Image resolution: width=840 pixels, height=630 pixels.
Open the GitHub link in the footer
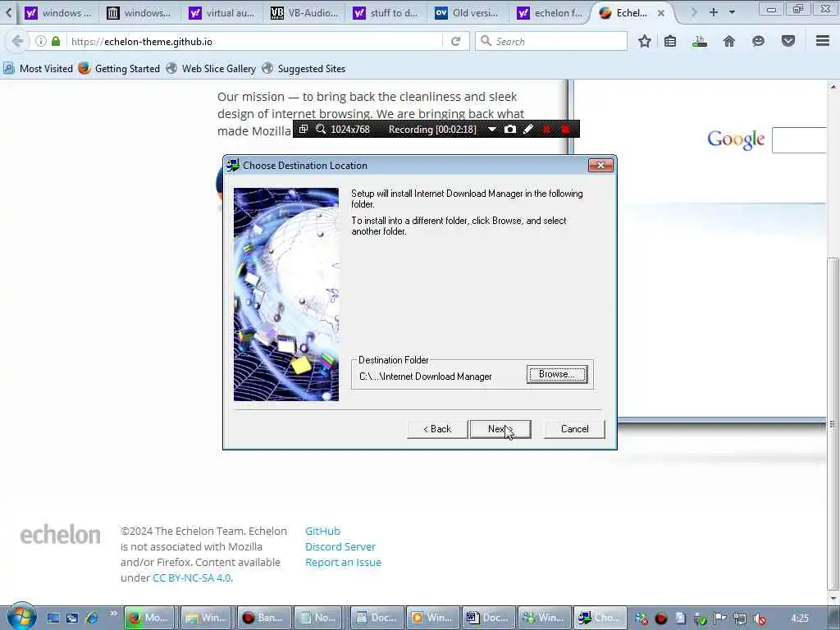click(x=322, y=531)
